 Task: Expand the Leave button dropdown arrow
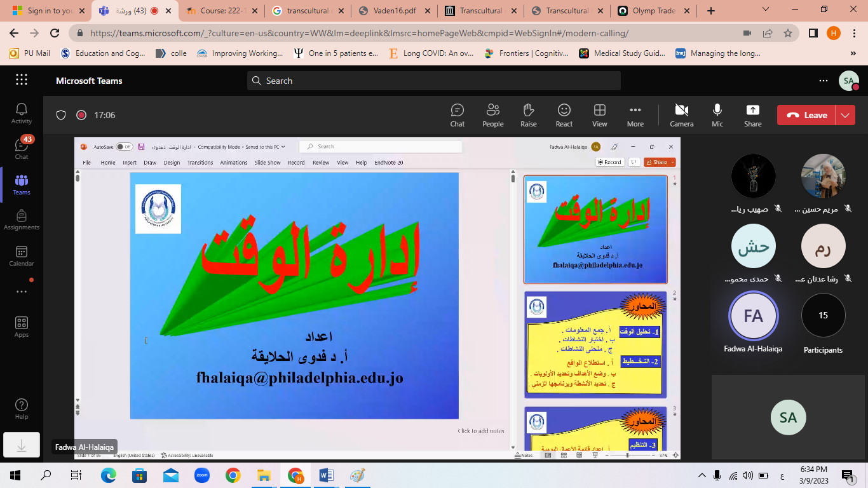pyautogui.click(x=844, y=115)
